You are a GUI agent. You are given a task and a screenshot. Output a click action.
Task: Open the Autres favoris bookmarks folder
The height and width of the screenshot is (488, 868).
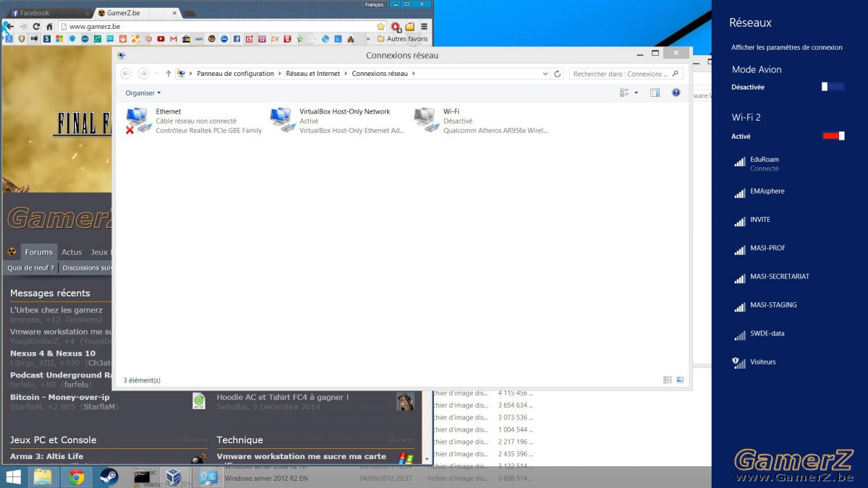pos(402,39)
